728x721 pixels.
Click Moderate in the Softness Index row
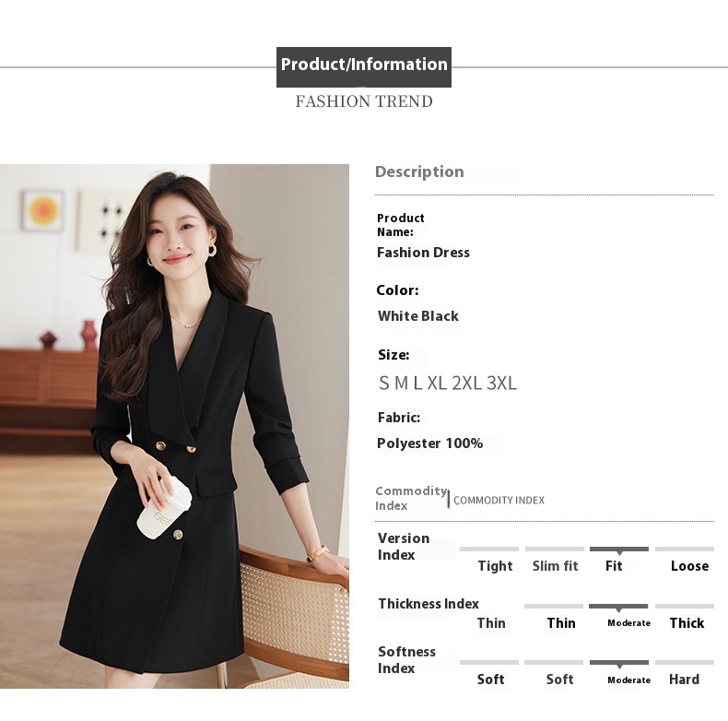coord(628,680)
